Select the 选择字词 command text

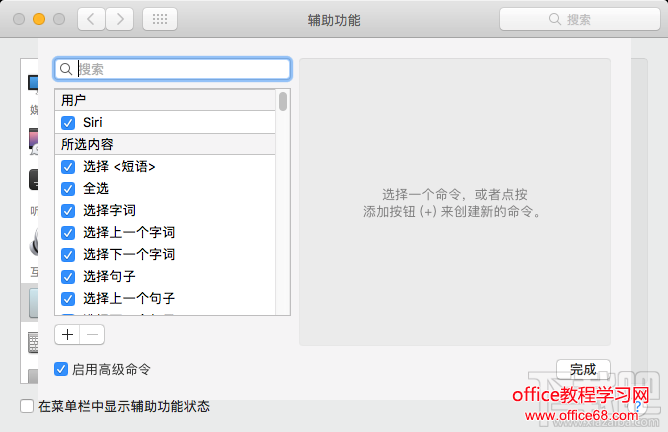(x=109, y=210)
